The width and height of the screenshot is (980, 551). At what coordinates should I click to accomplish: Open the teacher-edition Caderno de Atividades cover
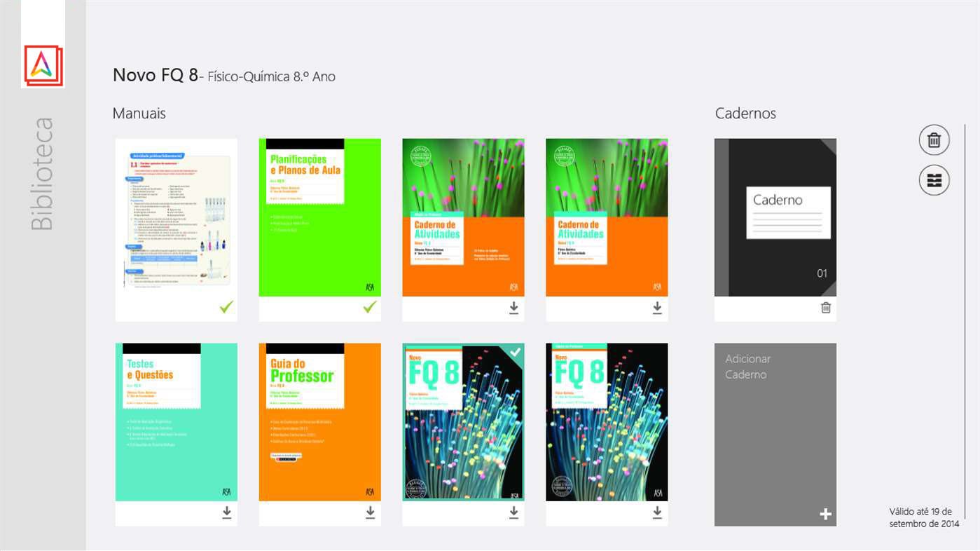click(464, 217)
